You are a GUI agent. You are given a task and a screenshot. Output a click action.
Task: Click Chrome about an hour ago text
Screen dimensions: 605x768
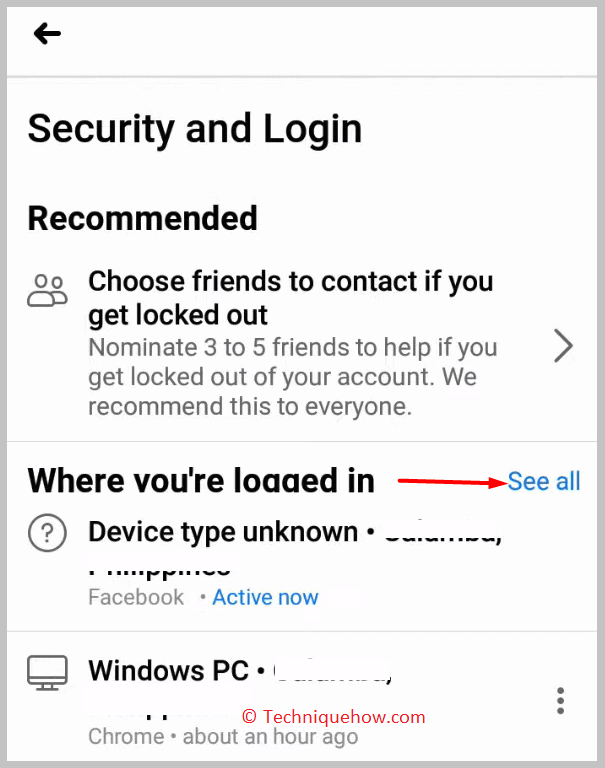(x=223, y=736)
